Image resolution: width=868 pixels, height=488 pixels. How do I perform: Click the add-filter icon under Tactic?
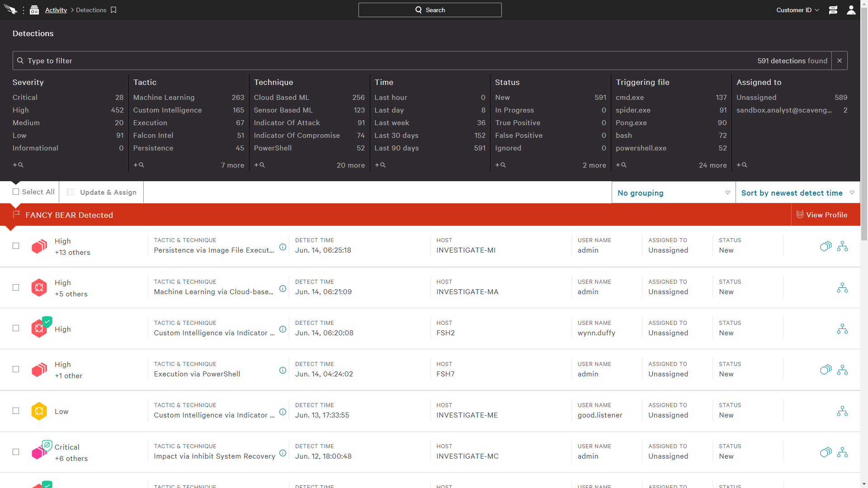coord(139,165)
